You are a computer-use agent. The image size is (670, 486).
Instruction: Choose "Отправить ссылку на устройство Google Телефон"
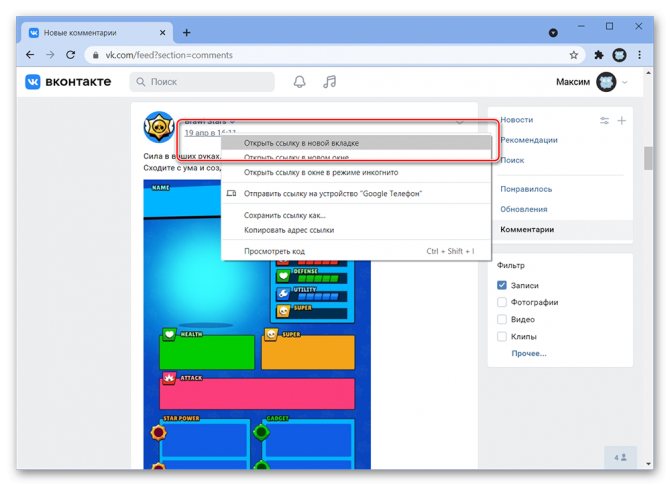(x=356, y=194)
